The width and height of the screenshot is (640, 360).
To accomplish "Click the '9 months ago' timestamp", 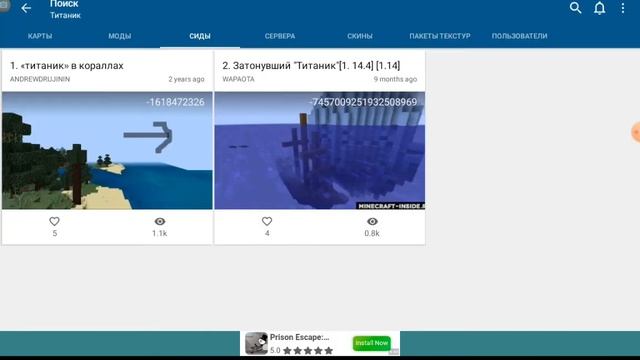I will (x=396, y=79).
